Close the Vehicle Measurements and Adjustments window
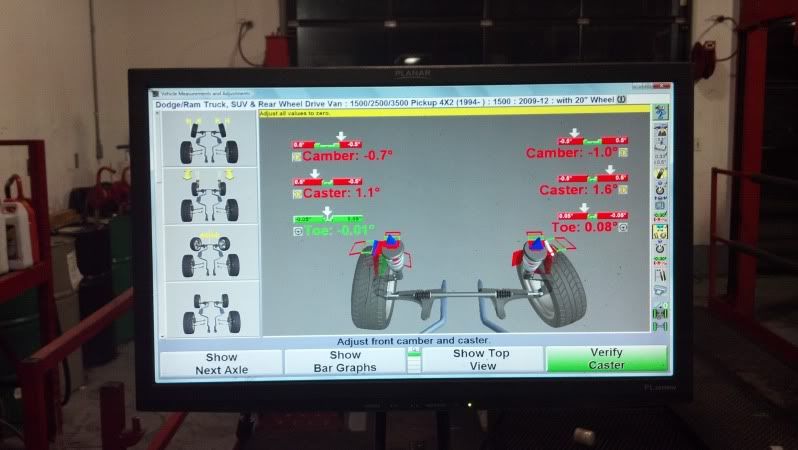 coord(663,86)
